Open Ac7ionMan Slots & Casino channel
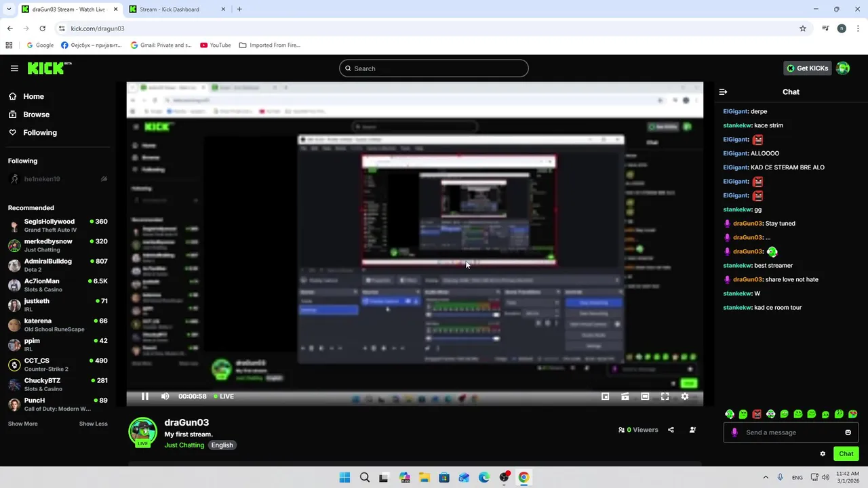868x488 pixels. [x=58, y=285]
